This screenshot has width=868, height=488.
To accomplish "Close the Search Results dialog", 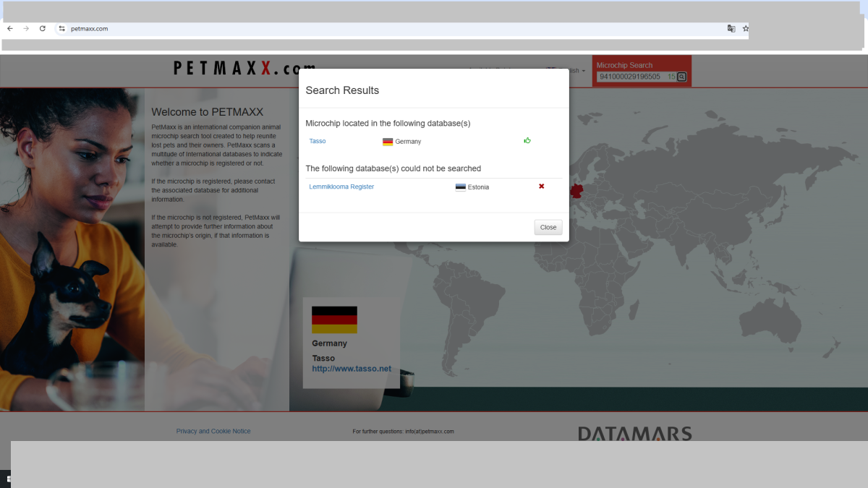I will click(548, 227).
